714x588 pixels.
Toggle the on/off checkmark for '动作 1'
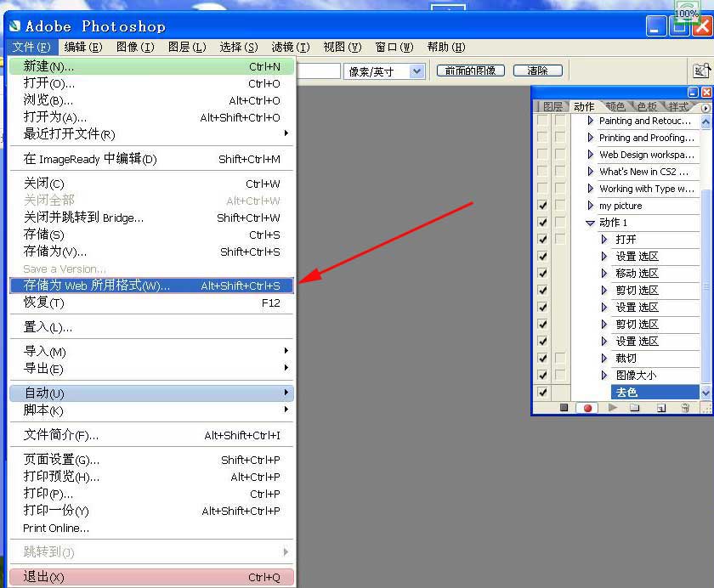pos(542,222)
